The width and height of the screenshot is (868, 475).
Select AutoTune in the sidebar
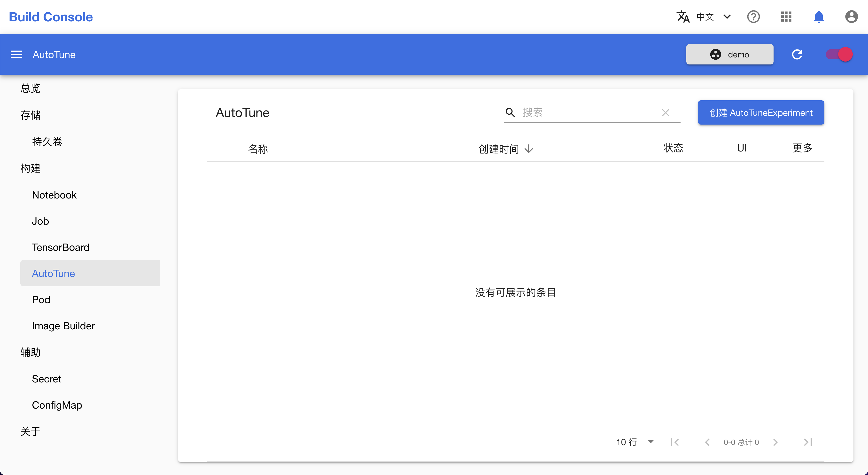(x=90, y=273)
